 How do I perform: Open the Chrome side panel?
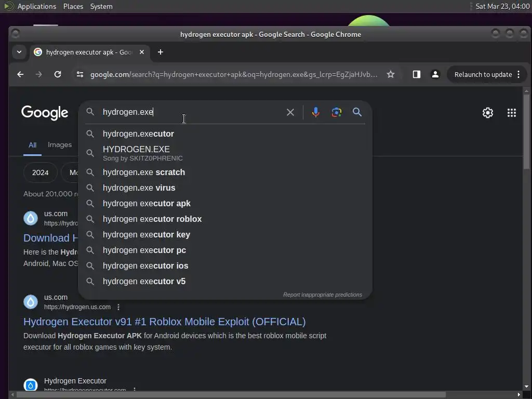[x=416, y=74]
